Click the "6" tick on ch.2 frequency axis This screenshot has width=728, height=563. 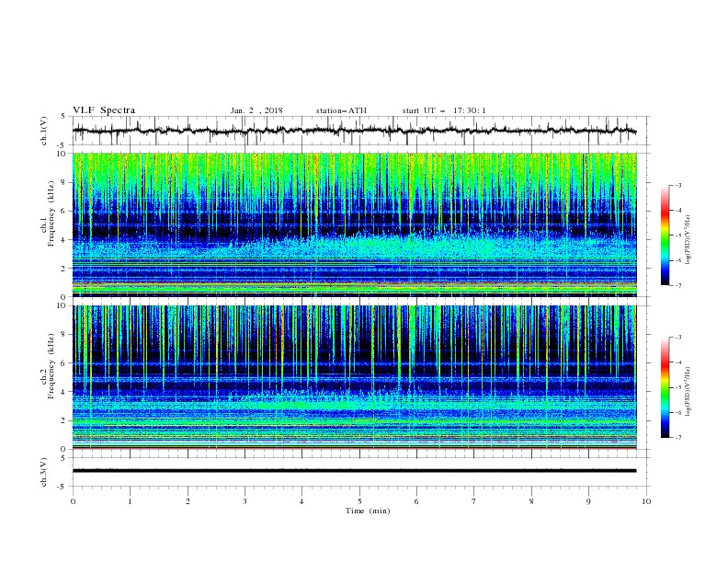coord(65,363)
